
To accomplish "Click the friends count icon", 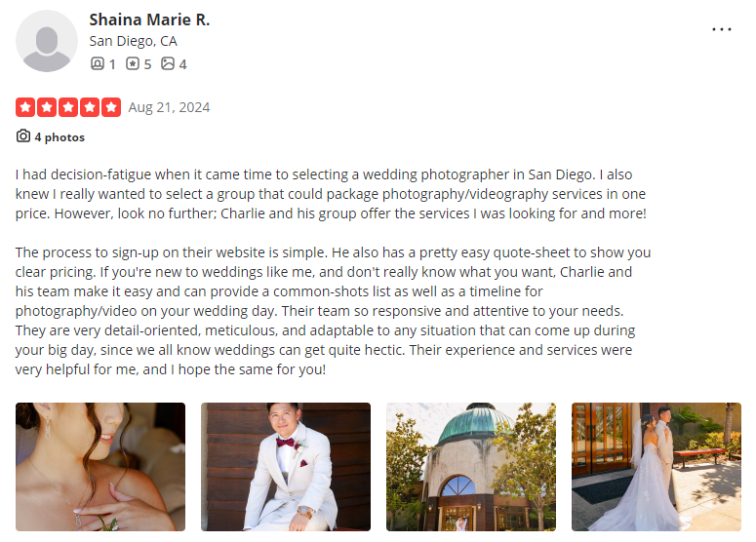I will [x=97, y=64].
